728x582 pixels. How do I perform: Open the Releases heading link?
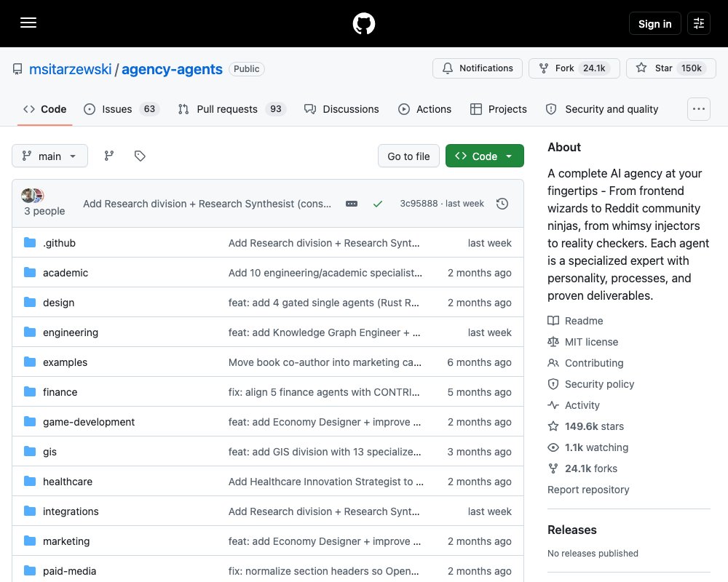[x=572, y=530]
